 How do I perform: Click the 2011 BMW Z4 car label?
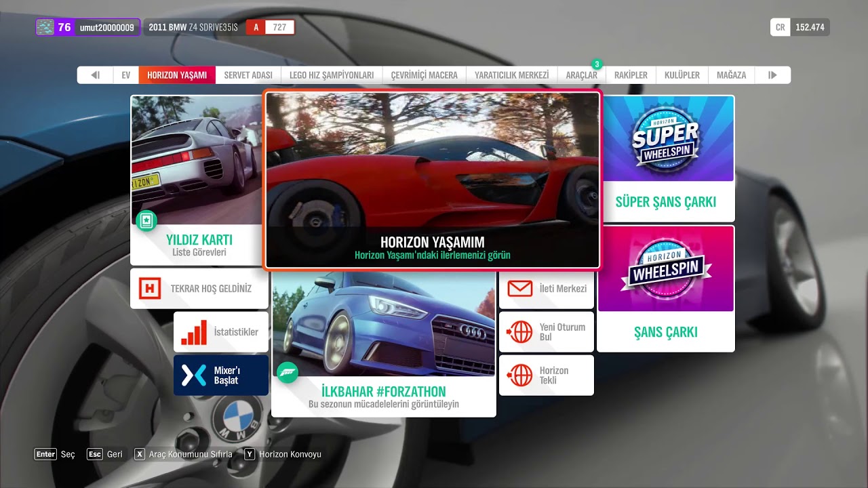(193, 28)
